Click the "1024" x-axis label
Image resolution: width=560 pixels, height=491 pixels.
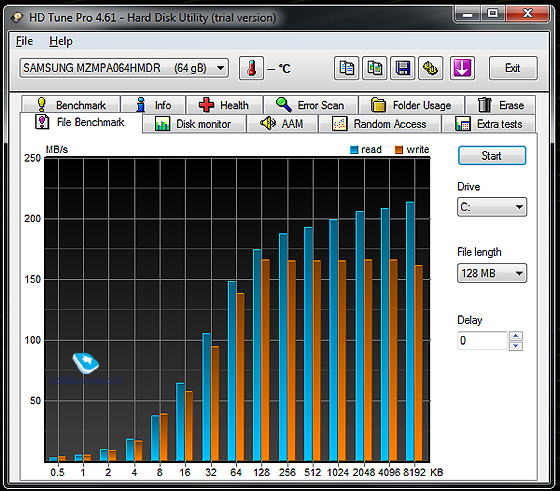tap(338, 472)
